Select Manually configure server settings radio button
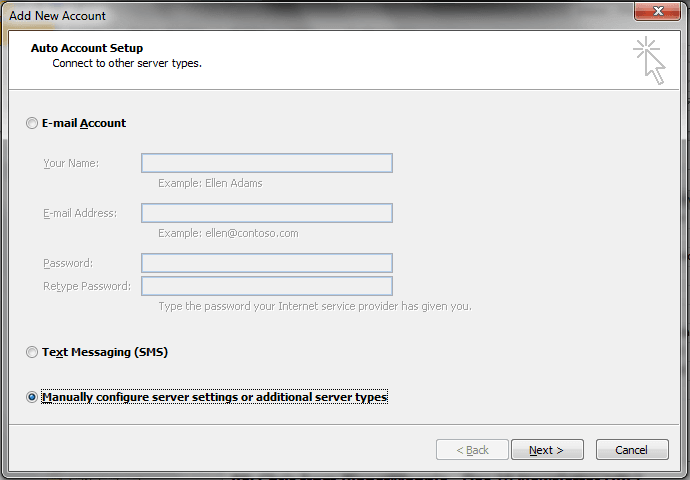 32,397
